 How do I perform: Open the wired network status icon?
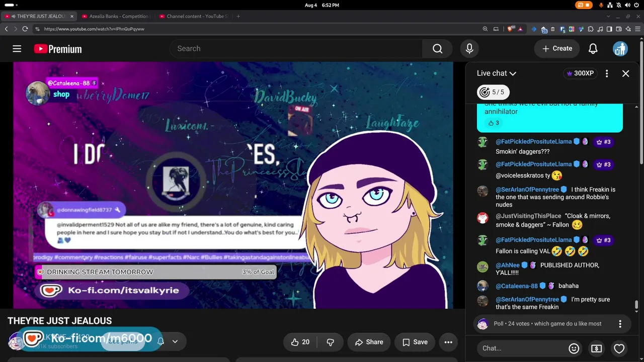click(610, 5)
